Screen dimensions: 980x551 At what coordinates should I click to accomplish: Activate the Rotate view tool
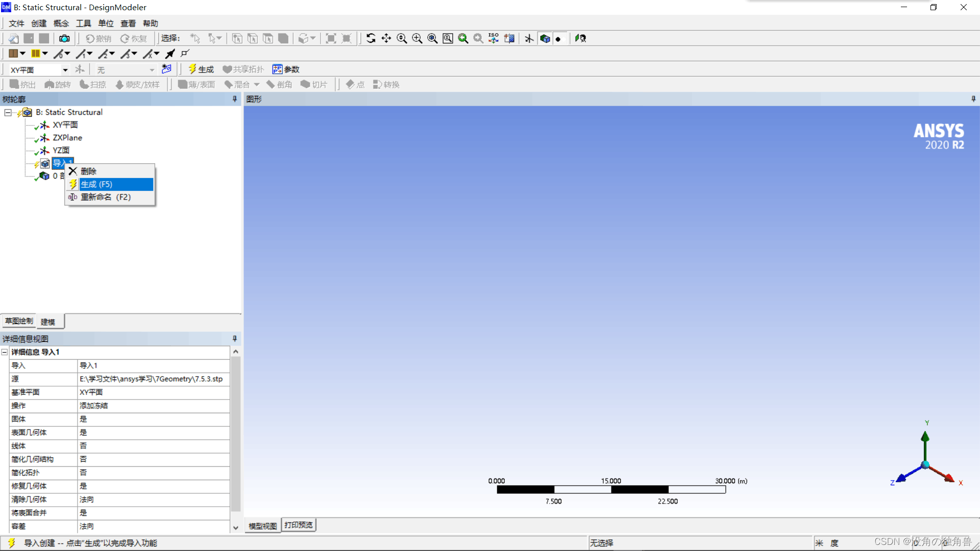point(371,38)
